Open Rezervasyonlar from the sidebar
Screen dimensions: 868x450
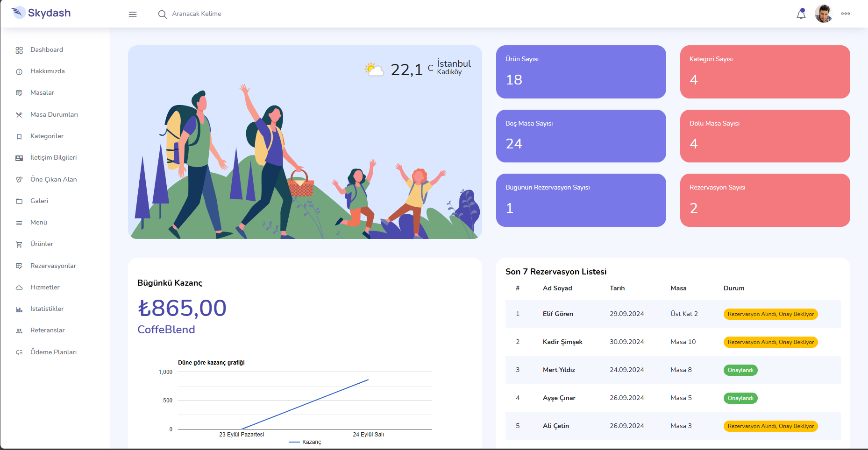53,266
